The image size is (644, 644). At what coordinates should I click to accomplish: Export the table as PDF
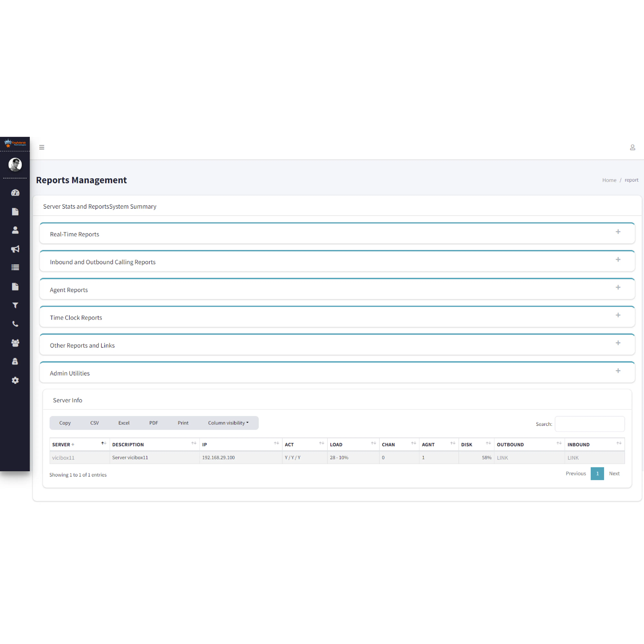coord(154,423)
